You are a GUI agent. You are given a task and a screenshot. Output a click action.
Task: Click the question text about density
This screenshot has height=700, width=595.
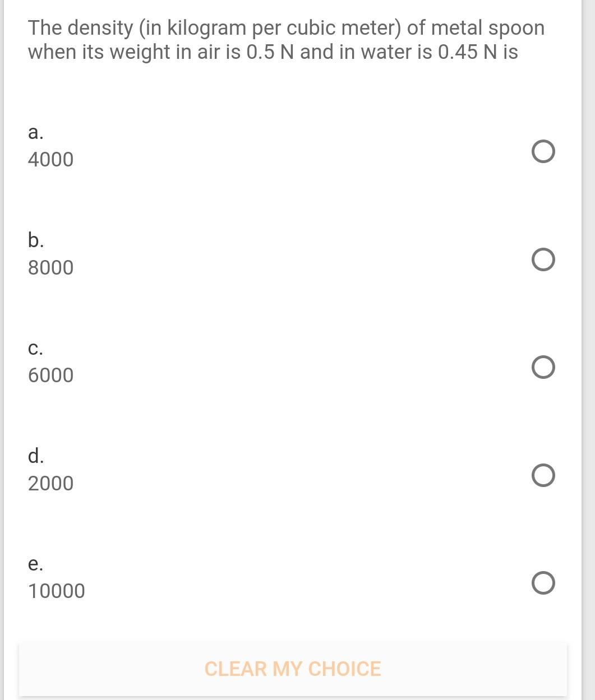pyautogui.click(x=286, y=39)
